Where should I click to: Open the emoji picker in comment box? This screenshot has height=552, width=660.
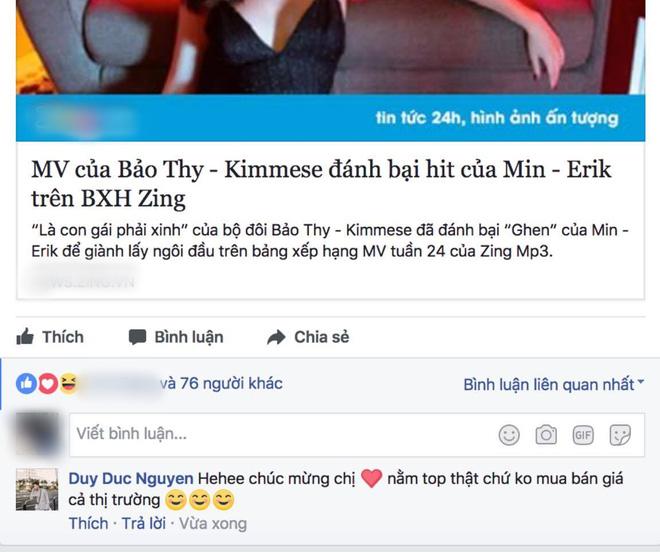509,435
